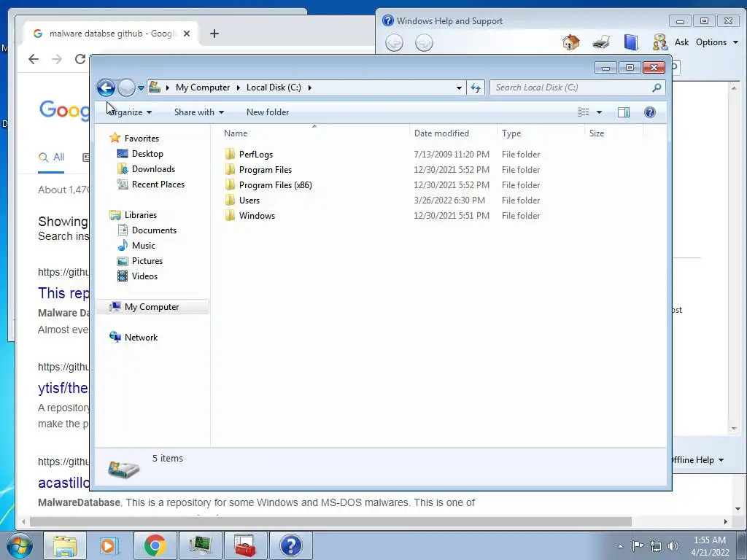This screenshot has height=560, width=747.
Task: Click the Name column header
Action: point(314,133)
